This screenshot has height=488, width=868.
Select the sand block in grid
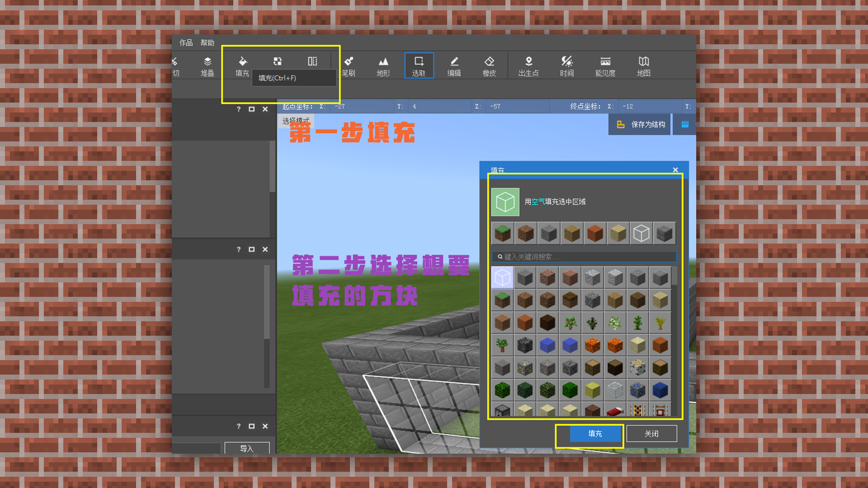[637, 345]
